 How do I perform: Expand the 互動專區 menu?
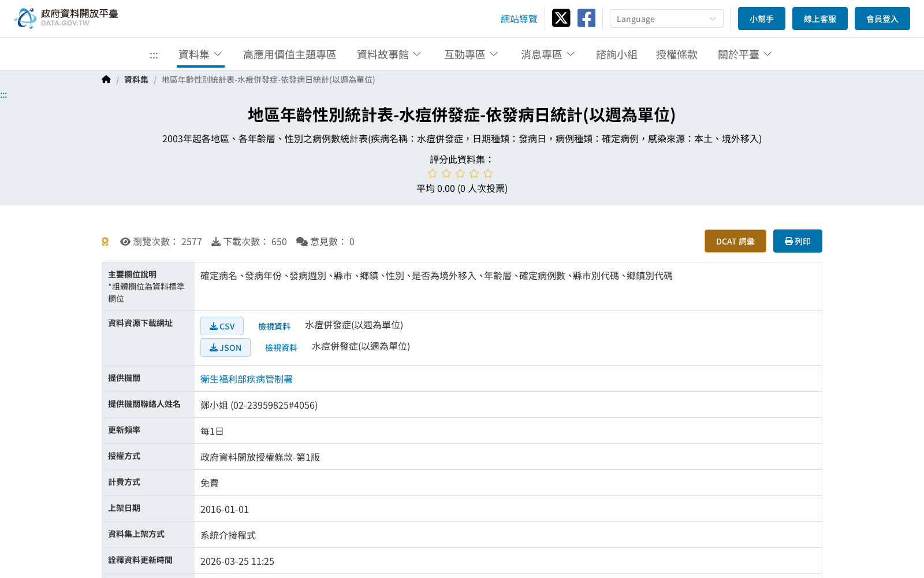click(x=471, y=54)
